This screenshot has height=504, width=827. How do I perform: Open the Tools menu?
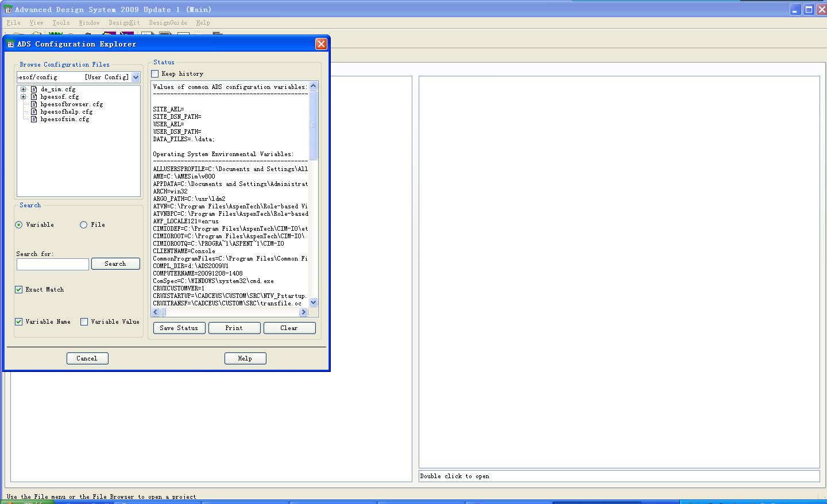click(x=61, y=23)
